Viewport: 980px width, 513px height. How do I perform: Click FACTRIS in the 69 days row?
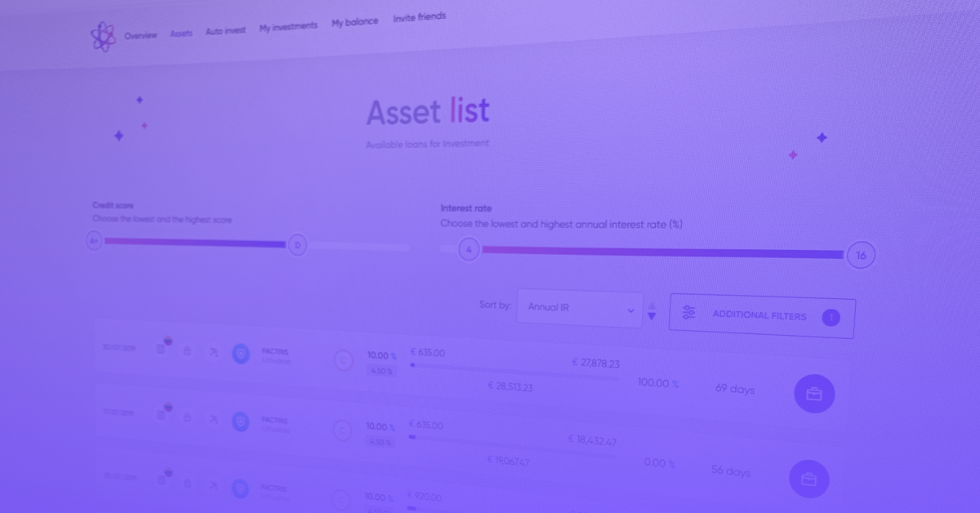point(275,352)
